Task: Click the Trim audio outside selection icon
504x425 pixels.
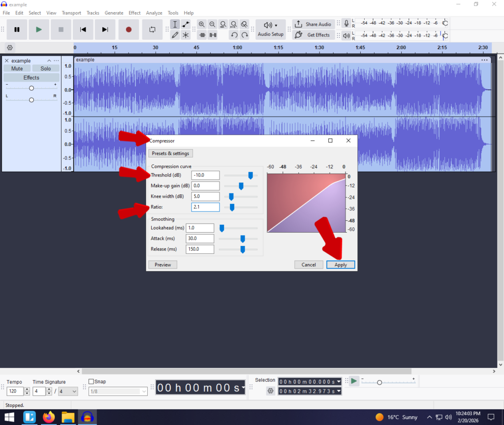Action: click(202, 35)
